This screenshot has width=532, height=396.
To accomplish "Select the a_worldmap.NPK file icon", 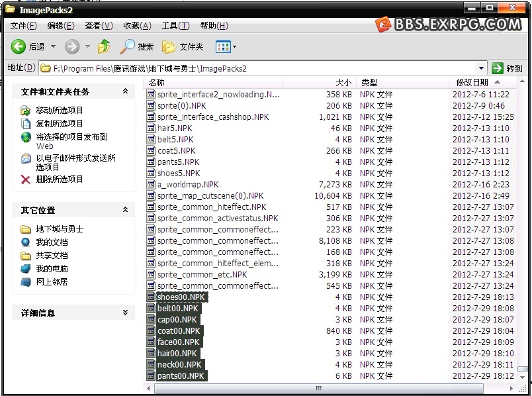I will click(x=151, y=185).
